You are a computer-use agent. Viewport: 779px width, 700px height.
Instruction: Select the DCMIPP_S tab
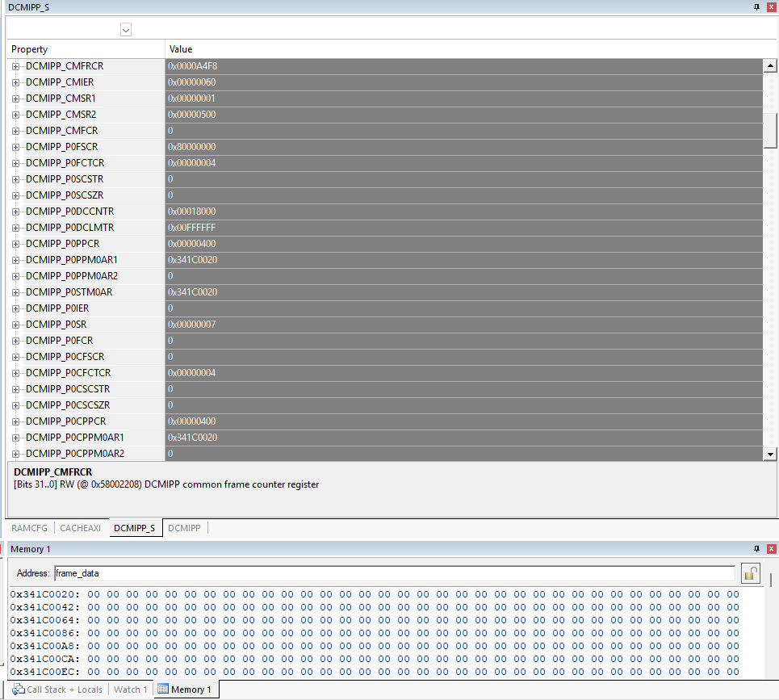(x=135, y=528)
